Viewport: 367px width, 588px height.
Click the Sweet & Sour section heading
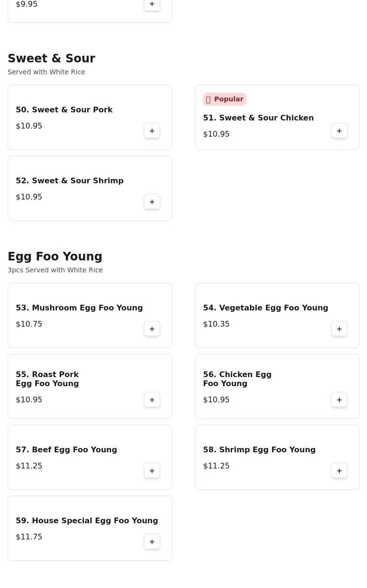(x=51, y=59)
